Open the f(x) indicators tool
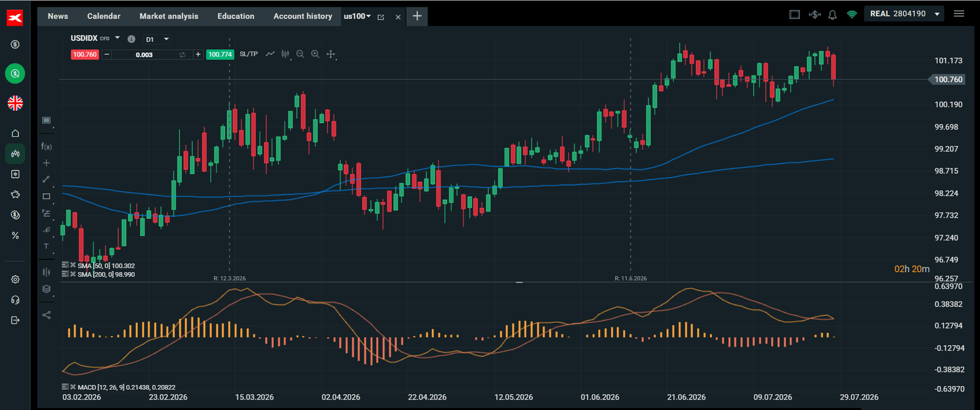This screenshot has width=980, height=410. pos(47,146)
